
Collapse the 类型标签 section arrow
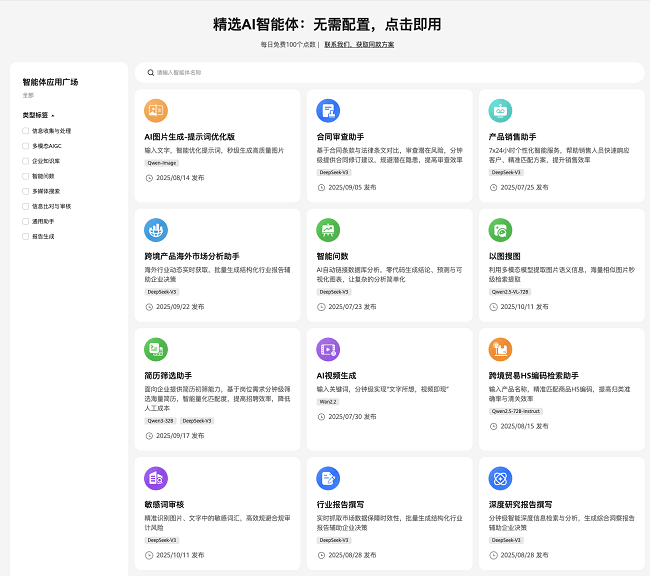coord(53,115)
